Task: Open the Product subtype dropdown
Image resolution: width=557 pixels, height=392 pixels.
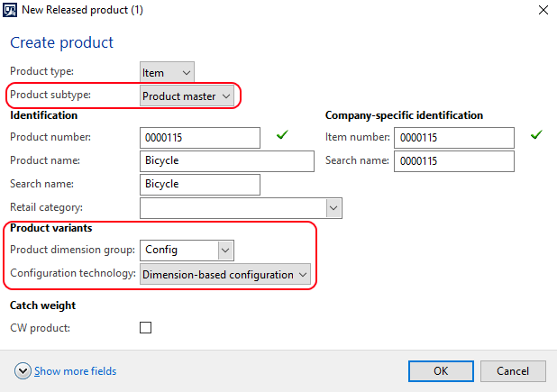Action: (x=187, y=96)
